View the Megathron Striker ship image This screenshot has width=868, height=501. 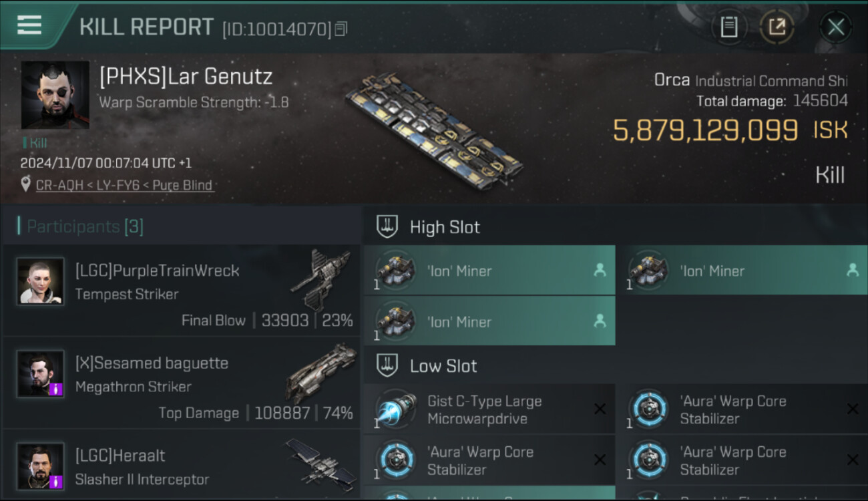pos(321,373)
